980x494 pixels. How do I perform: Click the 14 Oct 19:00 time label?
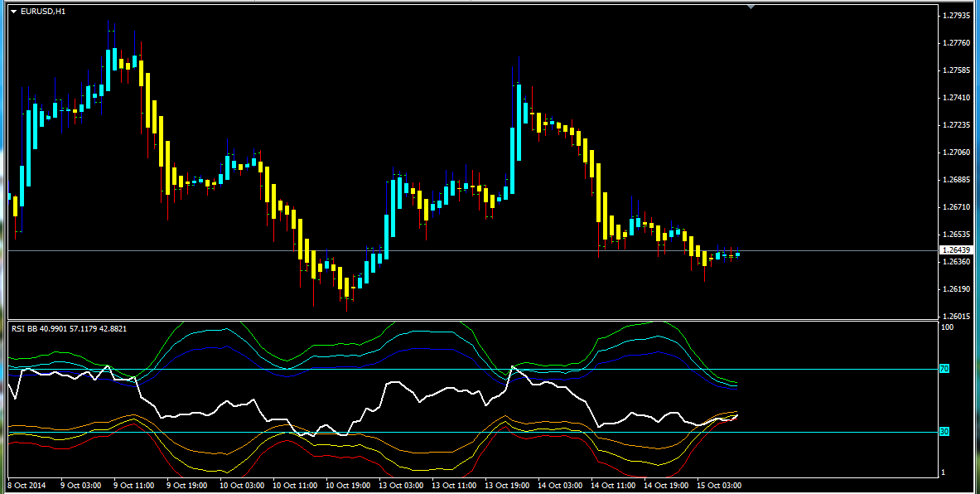[x=667, y=485]
